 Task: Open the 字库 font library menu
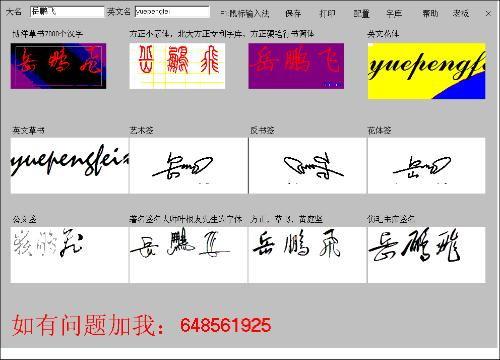[x=394, y=13]
